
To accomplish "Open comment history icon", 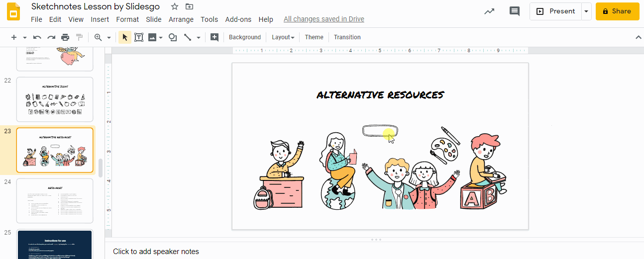I will pos(515,11).
